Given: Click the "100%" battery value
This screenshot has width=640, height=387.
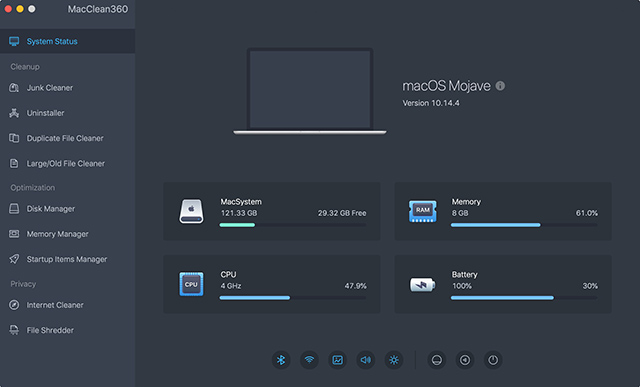Looking at the screenshot, I should (x=462, y=286).
